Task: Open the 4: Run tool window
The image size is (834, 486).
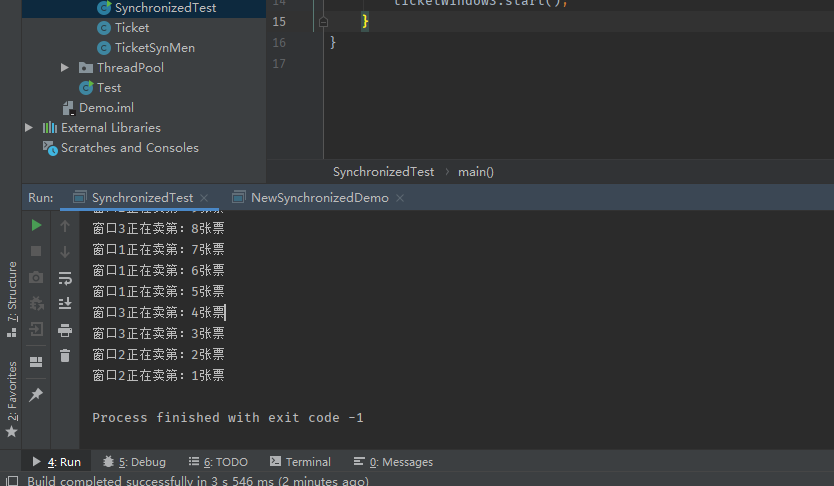Action: 56,462
